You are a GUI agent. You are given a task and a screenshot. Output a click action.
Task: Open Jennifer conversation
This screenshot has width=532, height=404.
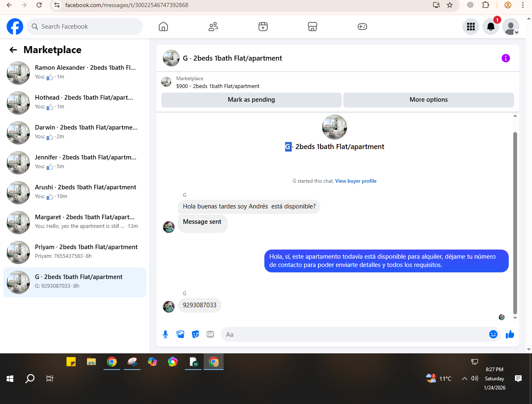75,163
